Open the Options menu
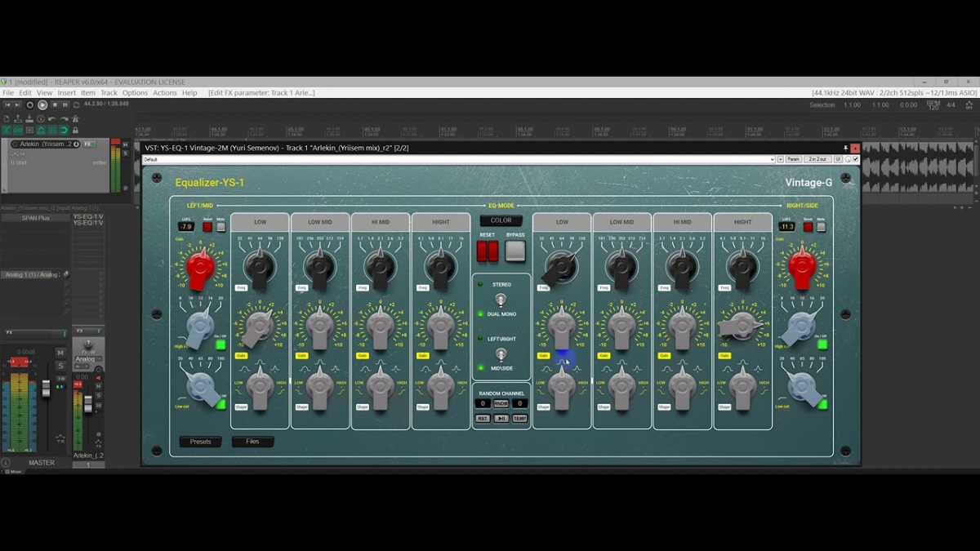Viewport: 980px width, 551px height. [x=135, y=93]
